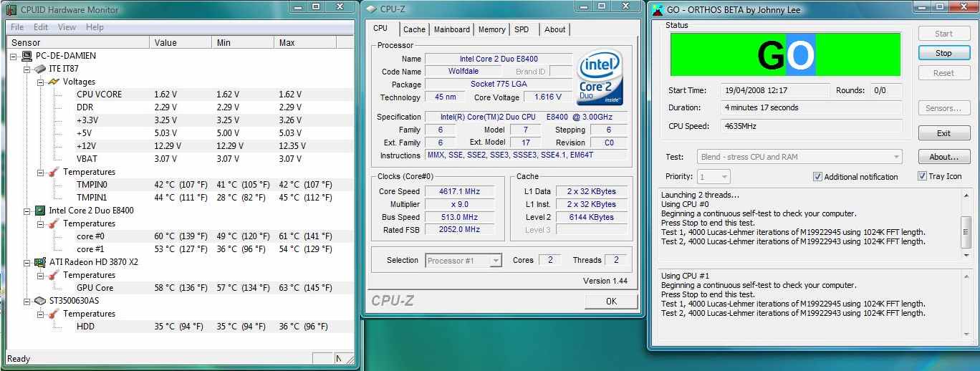Screen dimensions: 980x371
Task: Click the thermometer icon under Intel Core 2 Duo E8400
Action: (x=54, y=223)
